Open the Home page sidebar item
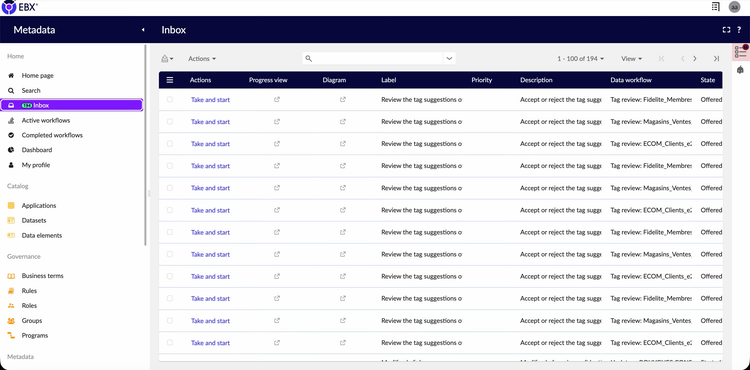 tap(37, 76)
